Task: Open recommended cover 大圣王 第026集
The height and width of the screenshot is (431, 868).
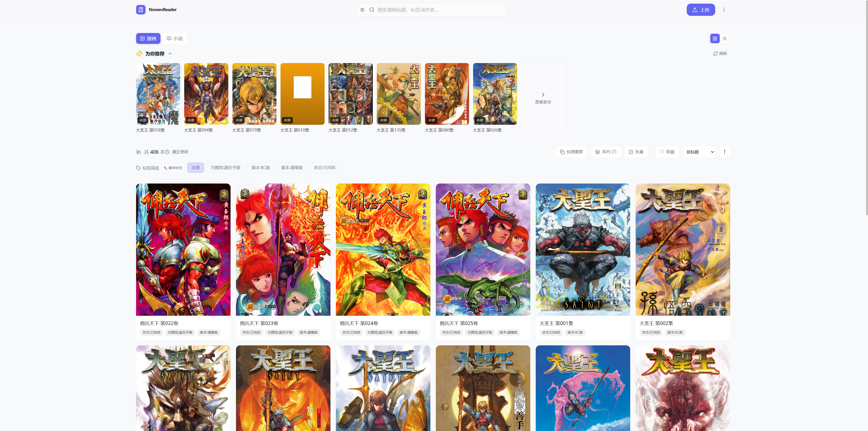Action: (x=495, y=94)
